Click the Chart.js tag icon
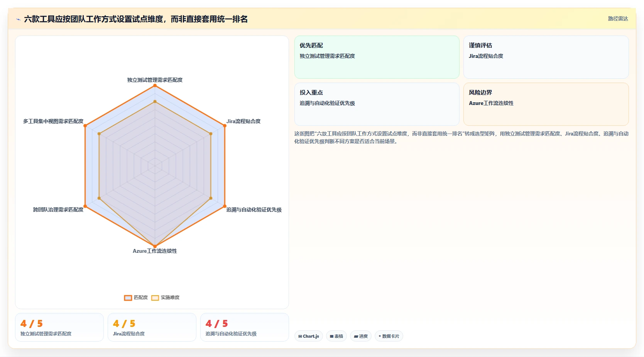 click(300, 336)
